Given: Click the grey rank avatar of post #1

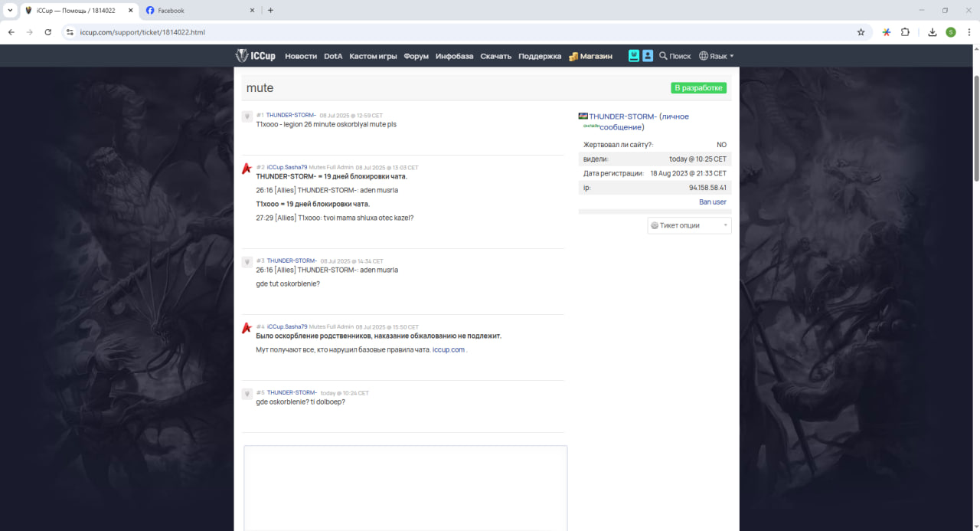Looking at the screenshot, I should pyautogui.click(x=247, y=116).
